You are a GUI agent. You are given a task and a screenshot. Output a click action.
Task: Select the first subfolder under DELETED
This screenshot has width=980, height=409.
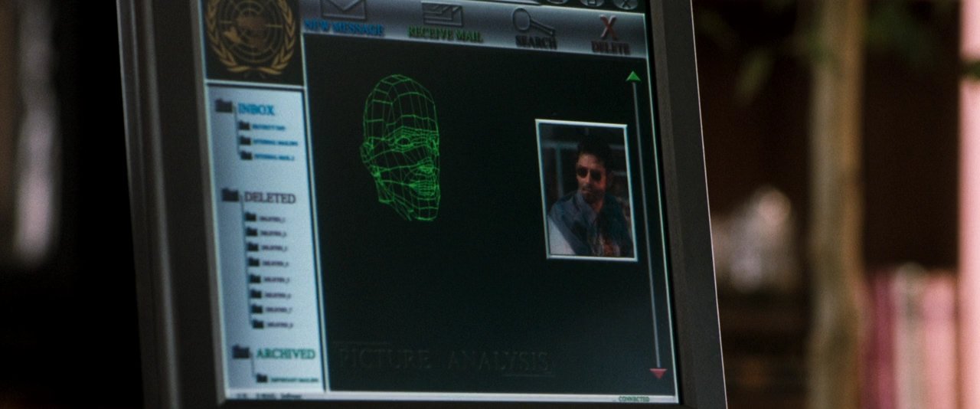(251, 218)
